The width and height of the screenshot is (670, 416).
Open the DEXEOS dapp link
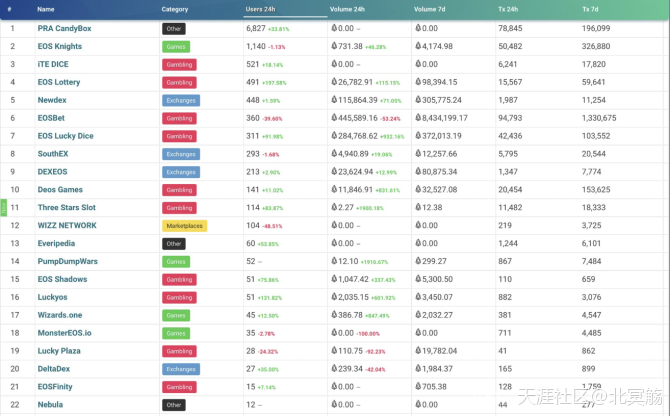(53, 172)
